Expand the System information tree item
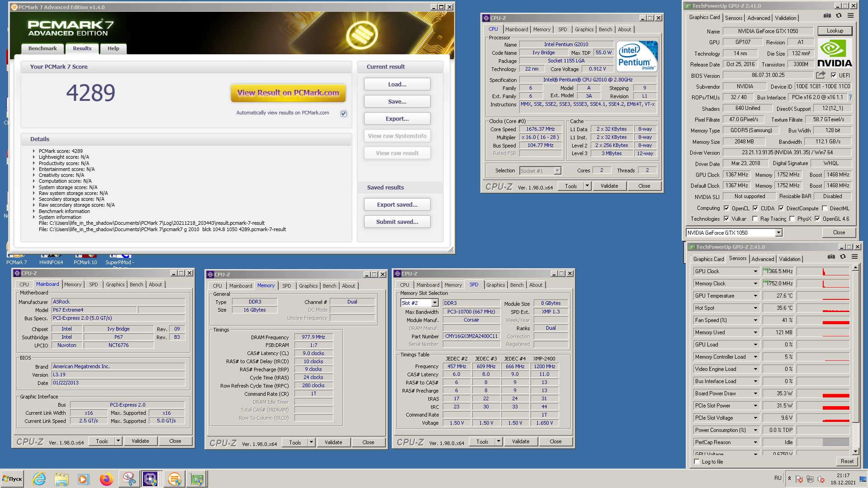Screen dimensions: 868x488 point(34,217)
